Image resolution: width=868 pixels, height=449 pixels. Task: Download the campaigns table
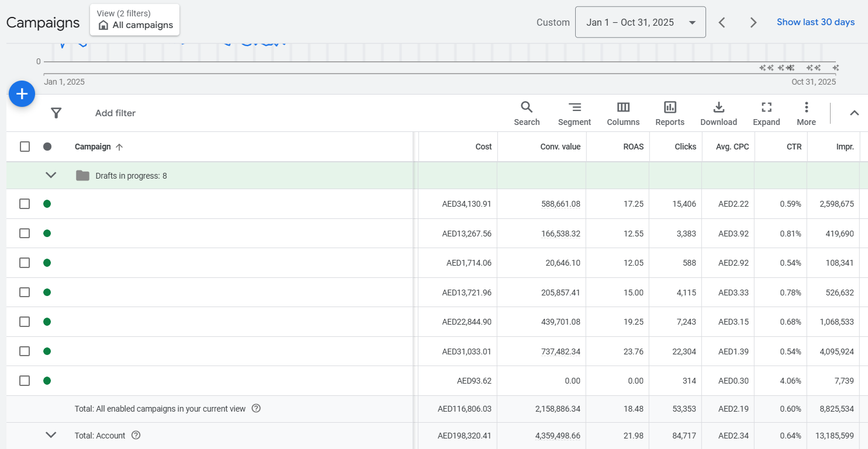718,113
